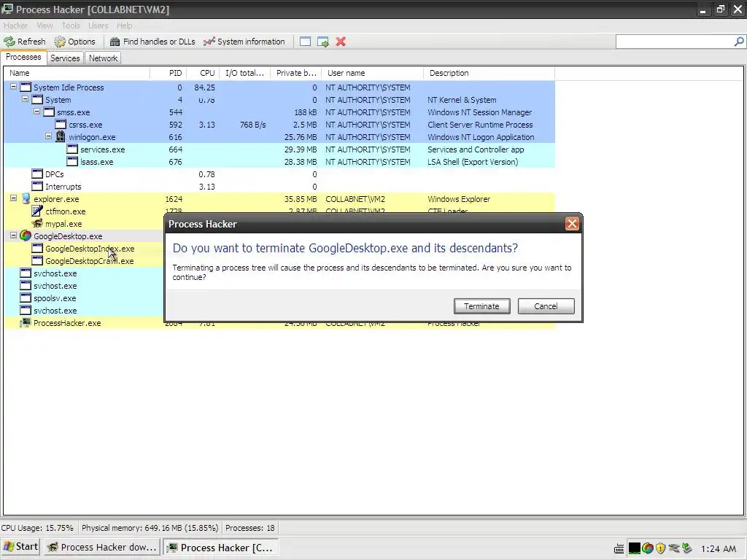Viewport: 747px width, 560px height.
Task: Click find window and thread icon
Action: pyautogui.click(x=323, y=42)
